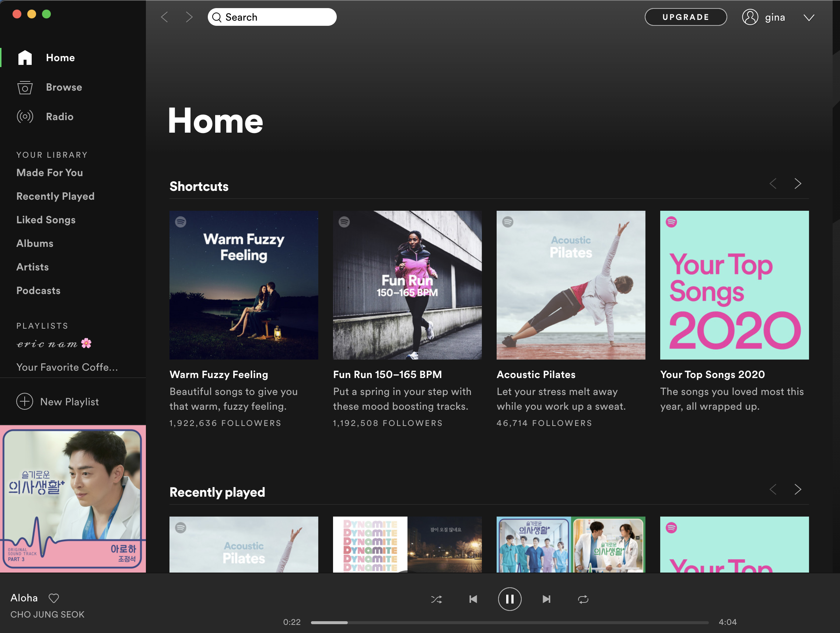Open Hospital Playlist cover in Recently played
This screenshot has width=840, height=633.
[571, 544]
